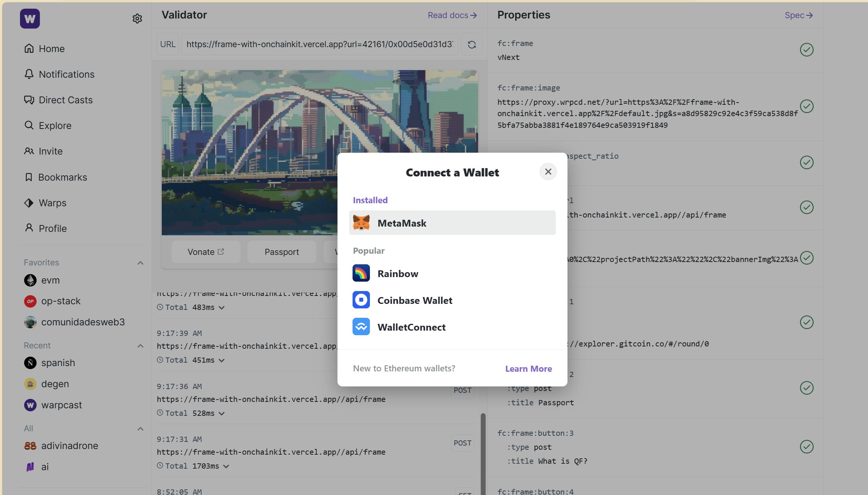Image resolution: width=868 pixels, height=495 pixels.
Task: Open the Read docs link
Action: pyautogui.click(x=452, y=15)
